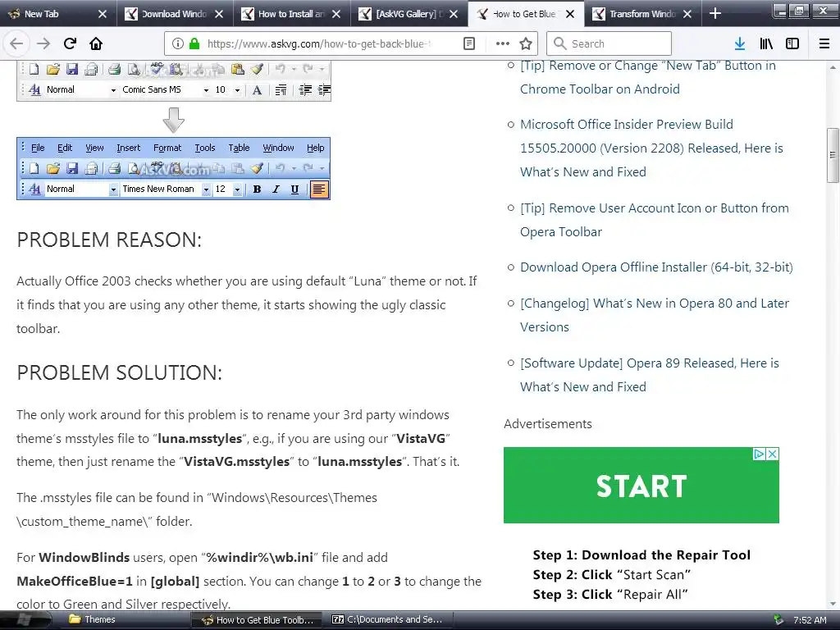Reload the current askvg page
Image resolution: width=840 pixels, height=630 pixels.
click(x=70, y=44)
